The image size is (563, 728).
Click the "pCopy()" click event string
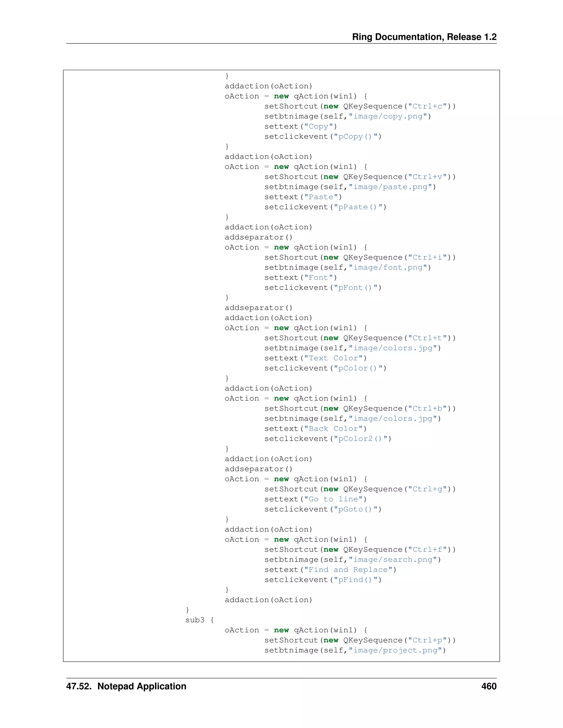[x=355, y=137]
